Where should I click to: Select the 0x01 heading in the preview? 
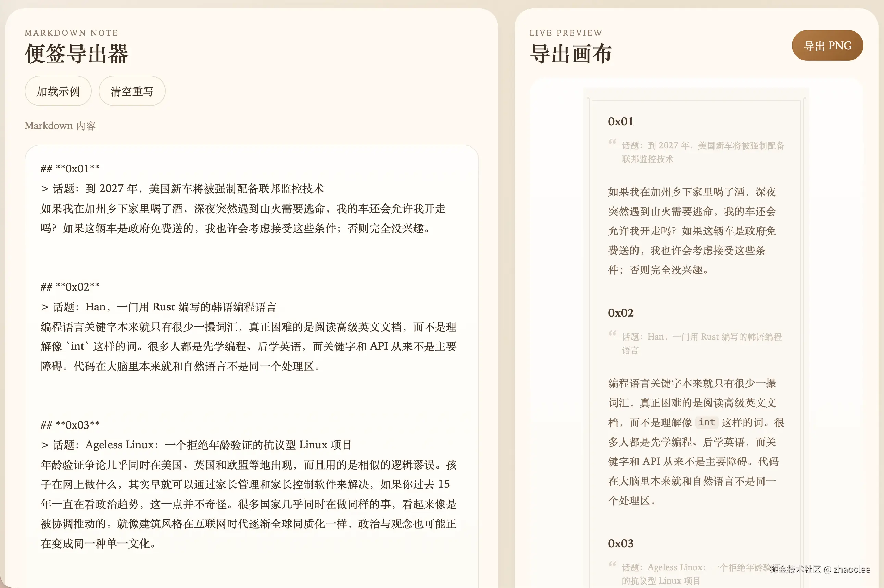point(620,121)
